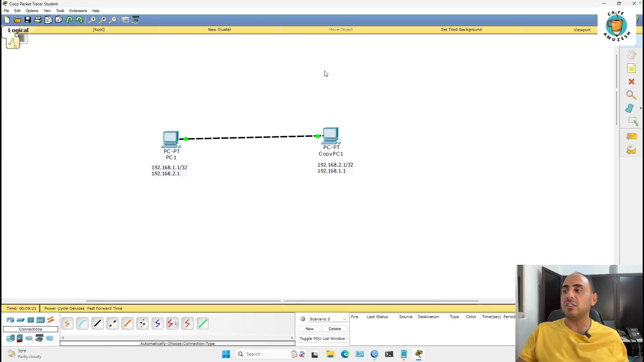Click the New file icon
The height and width of the screenshot is (362, 644).
tap(7, 20)
